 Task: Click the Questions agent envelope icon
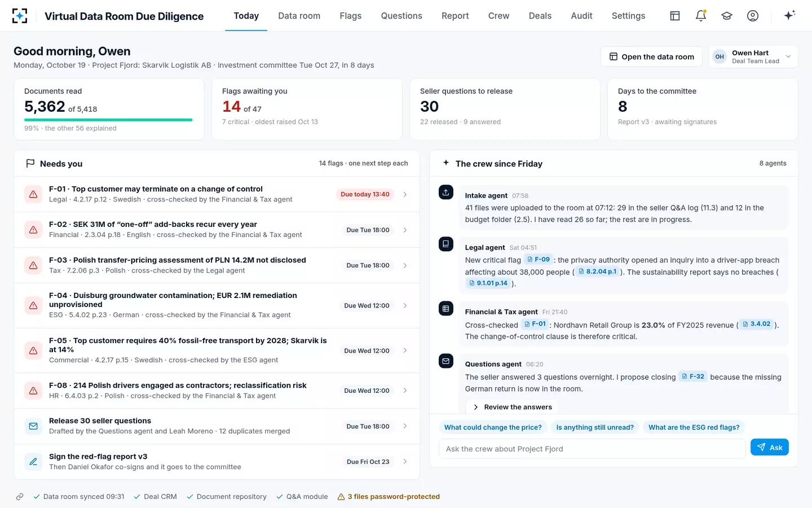click(446, 361)
